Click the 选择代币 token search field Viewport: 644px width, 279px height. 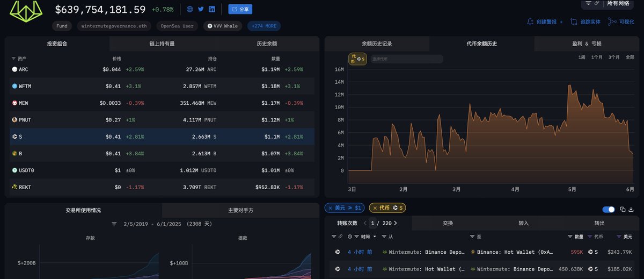click(406, 59)
